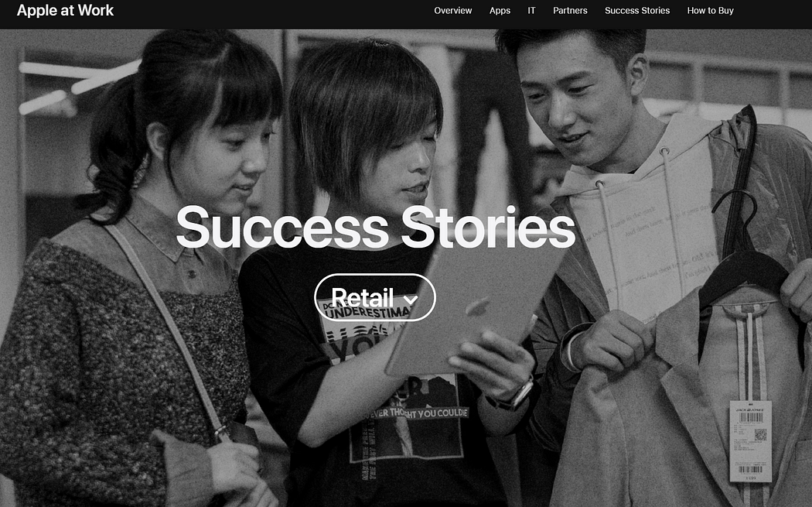Go to the Overview nav item
The height and width of the screenshot is (507, 812).
pyautogui.click(x=452, y=10)
